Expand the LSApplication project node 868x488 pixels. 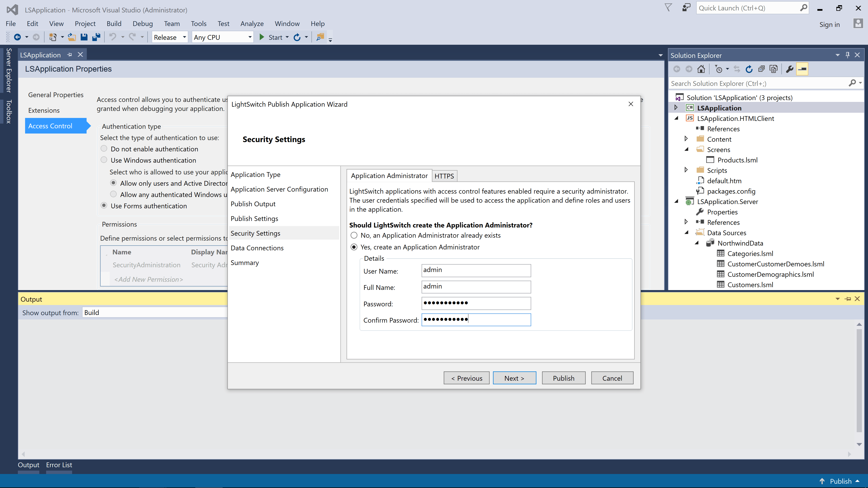pyautogui.click(x=676, y=108)
